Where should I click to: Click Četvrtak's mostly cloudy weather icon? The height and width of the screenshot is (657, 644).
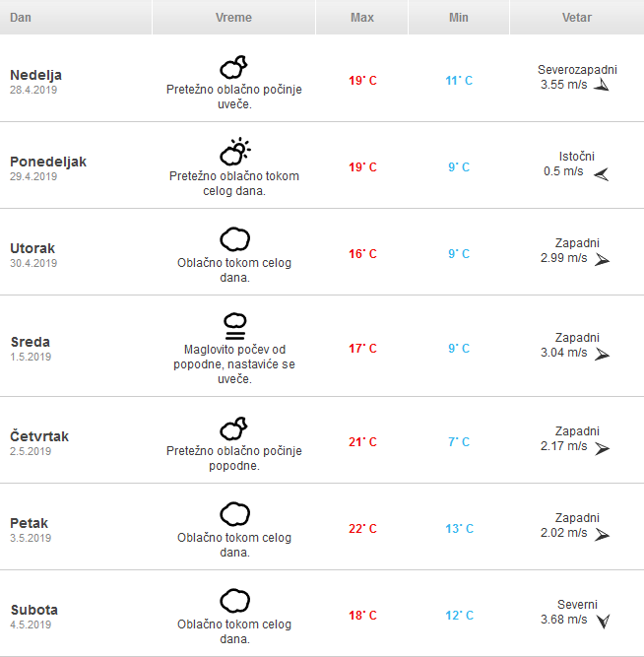[x=233, y=428]
